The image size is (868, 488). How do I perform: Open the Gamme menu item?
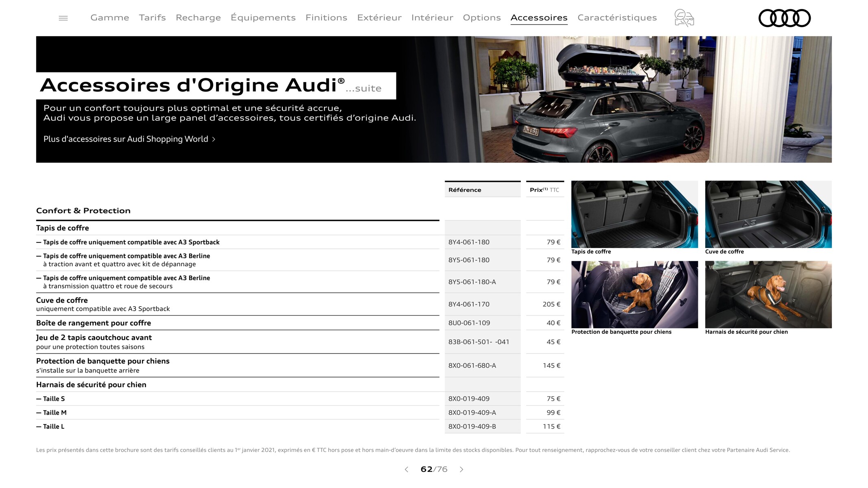click(110, 17)
